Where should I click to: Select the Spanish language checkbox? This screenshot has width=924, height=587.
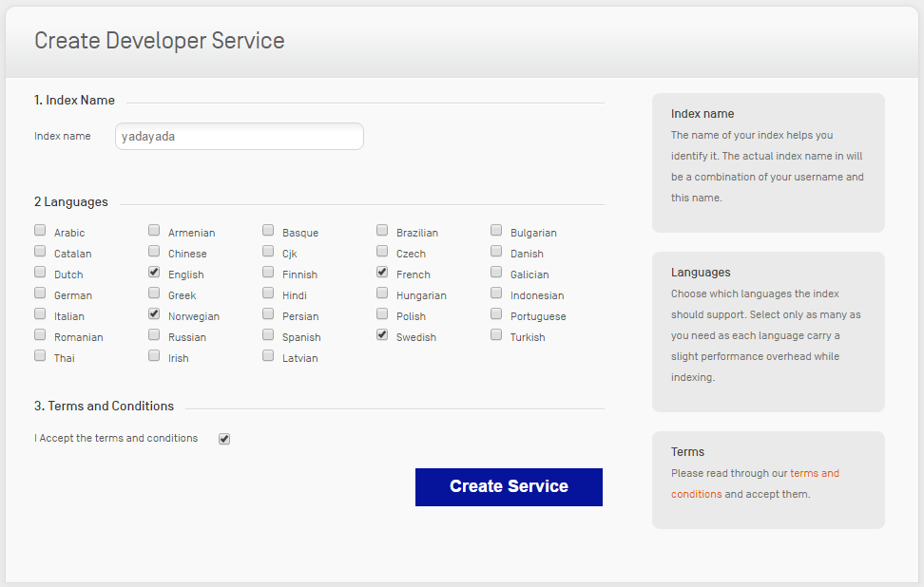tap(268, 334)
